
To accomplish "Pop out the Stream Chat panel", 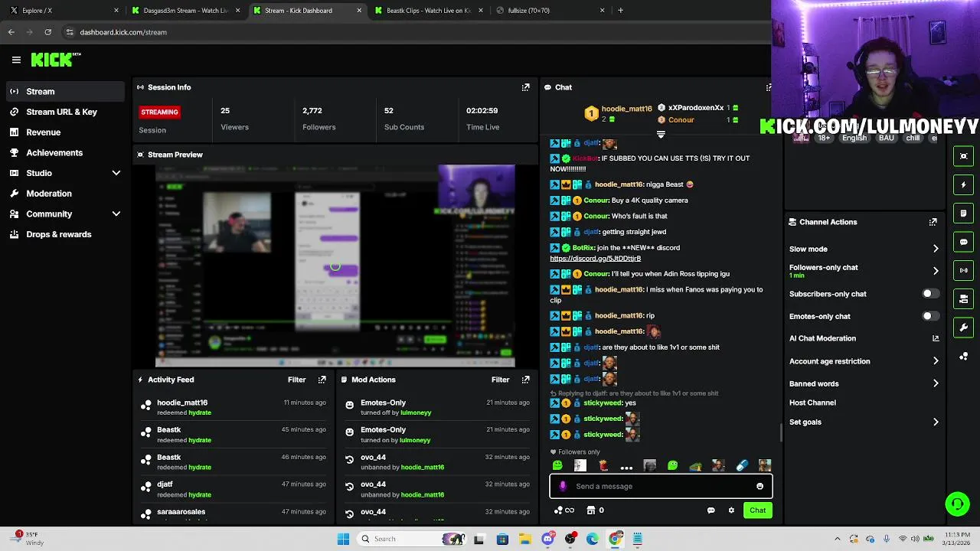I will [x=768, y=87].
